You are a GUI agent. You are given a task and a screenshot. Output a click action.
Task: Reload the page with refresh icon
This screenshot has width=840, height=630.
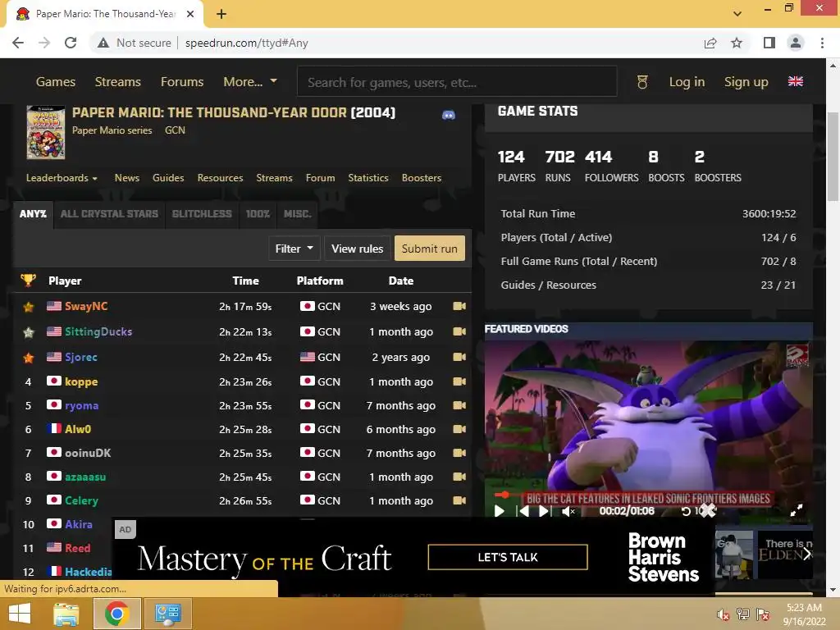point(71,43)
